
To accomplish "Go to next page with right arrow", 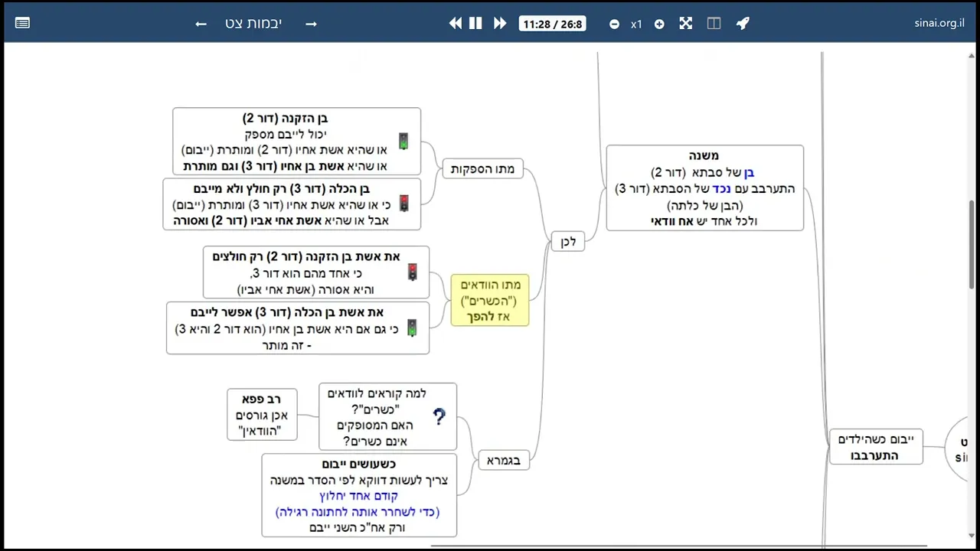I will click(x=311, y=24).
